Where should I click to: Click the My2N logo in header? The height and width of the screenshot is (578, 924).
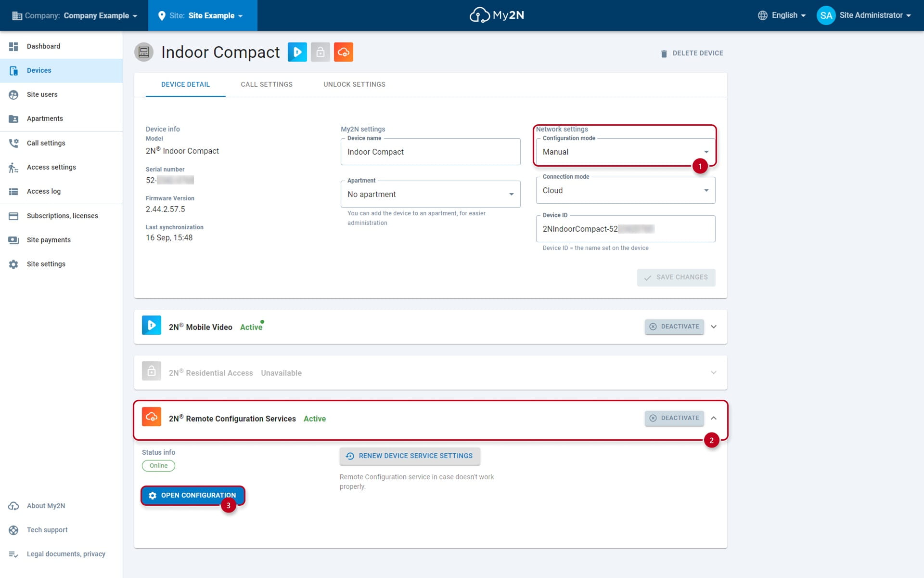click(497, 15)
